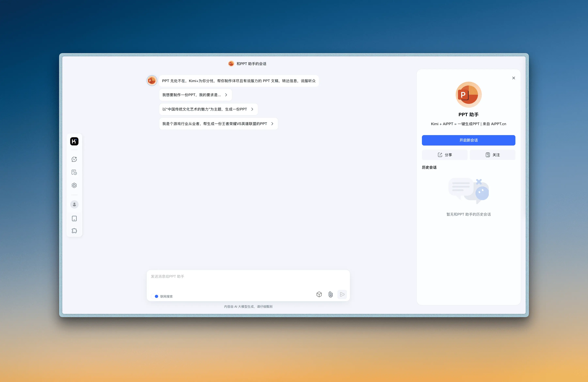Screen dimensions: 588x382
Task: Start a new chat from the sidebar
Action: [74, 159]
